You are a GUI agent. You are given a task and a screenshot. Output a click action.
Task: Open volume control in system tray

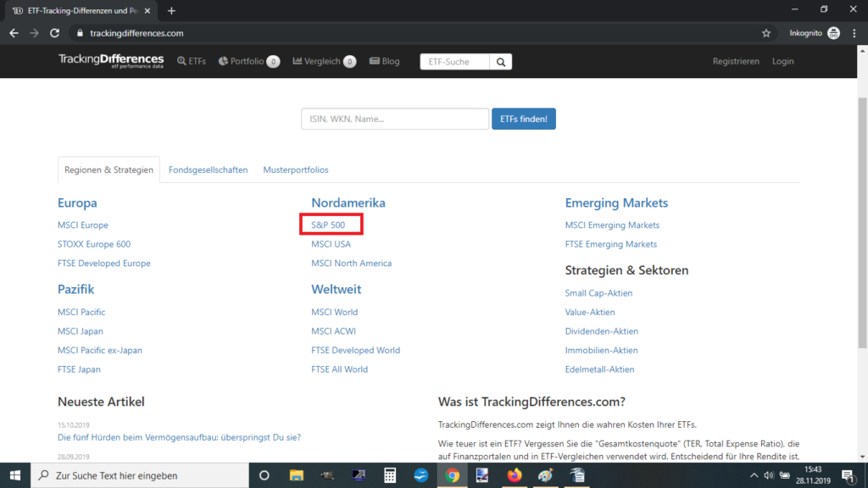769,475
